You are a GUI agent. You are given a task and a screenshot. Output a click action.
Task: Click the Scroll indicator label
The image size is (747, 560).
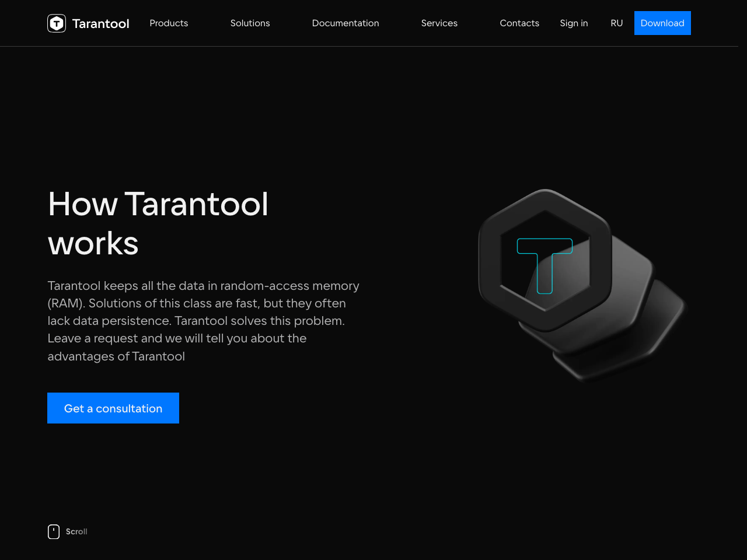tap(76, 531)
